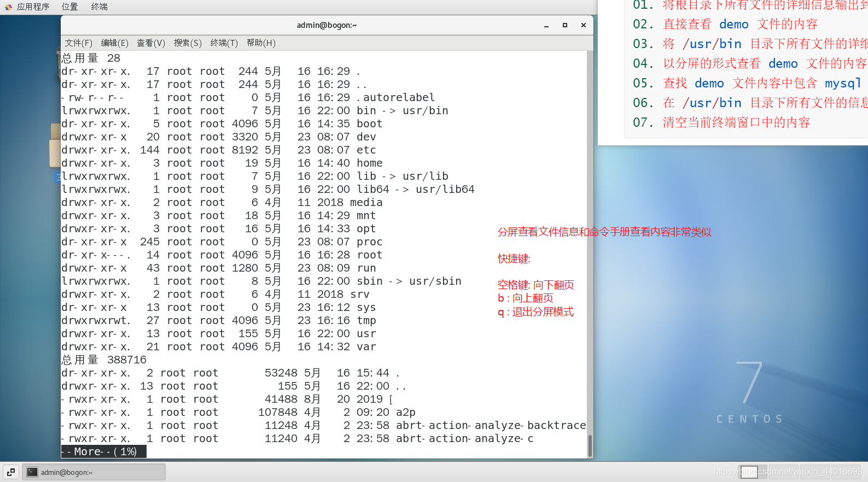
Task: Click the var directory row
Action: [x=219, y=346]
